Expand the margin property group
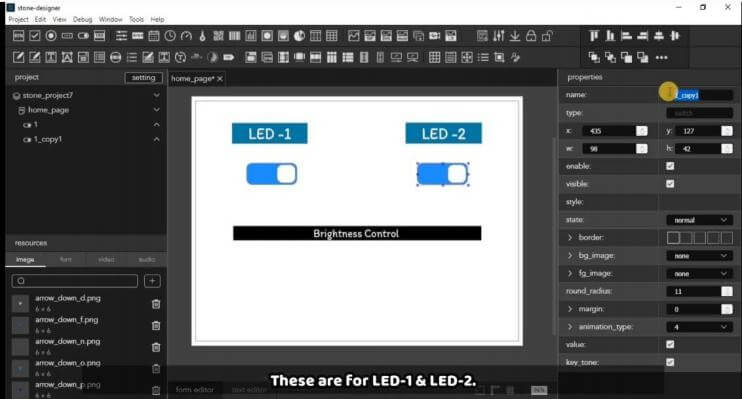 pyautogui.click(x=570, y=309)
